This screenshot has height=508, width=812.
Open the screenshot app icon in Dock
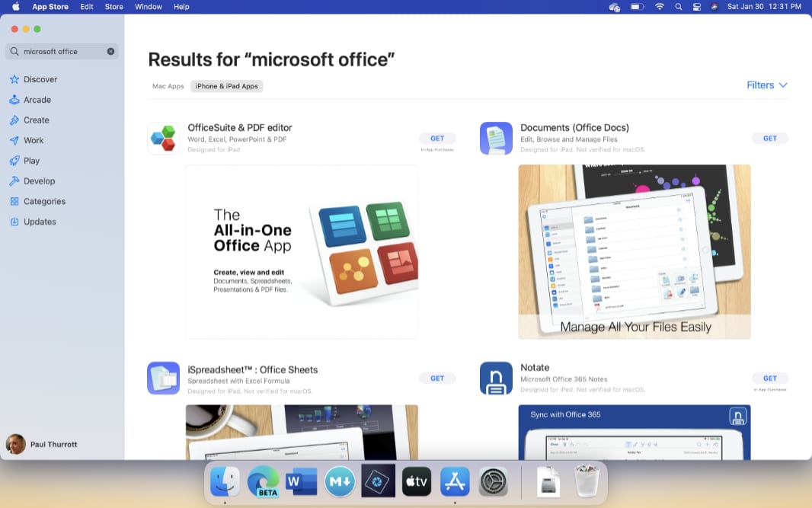point(378,481)
